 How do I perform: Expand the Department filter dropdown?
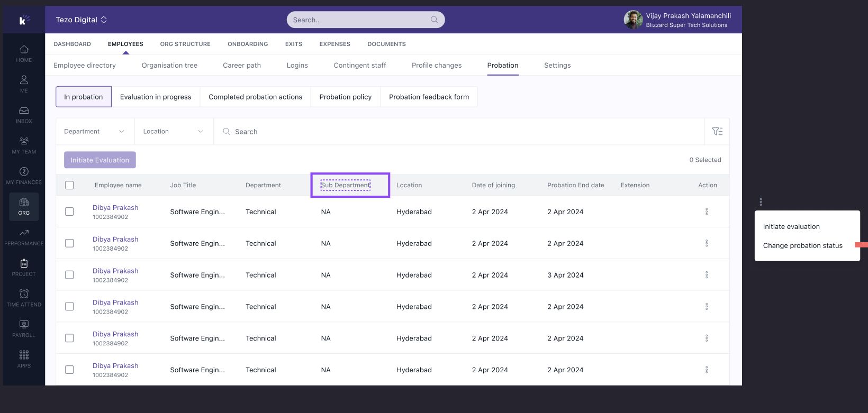click(95, 132)
